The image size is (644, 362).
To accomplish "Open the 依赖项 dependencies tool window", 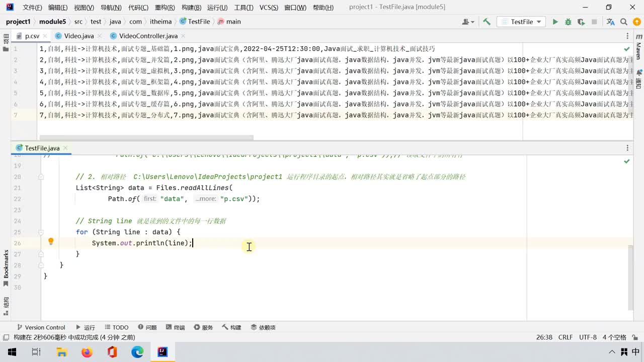I will pos(263,327).
